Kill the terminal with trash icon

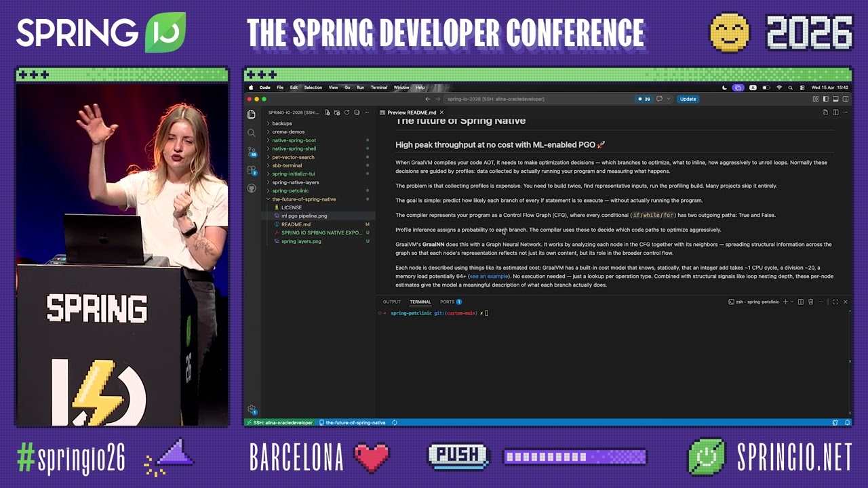[x=810, y=302]
